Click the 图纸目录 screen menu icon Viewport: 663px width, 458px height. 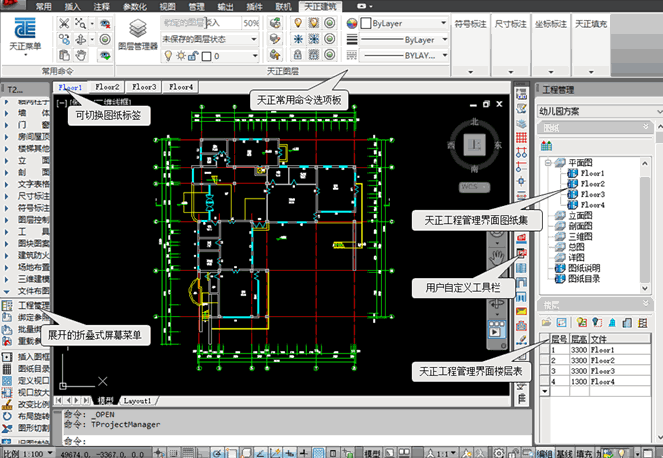[x=7, y=369]
